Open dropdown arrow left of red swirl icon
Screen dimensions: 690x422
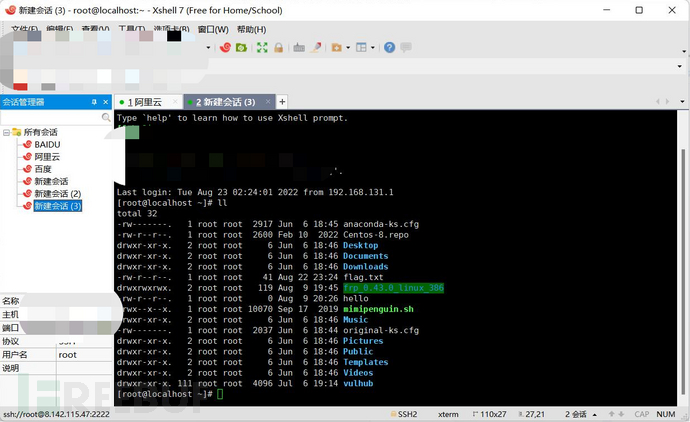click(208, 48)
